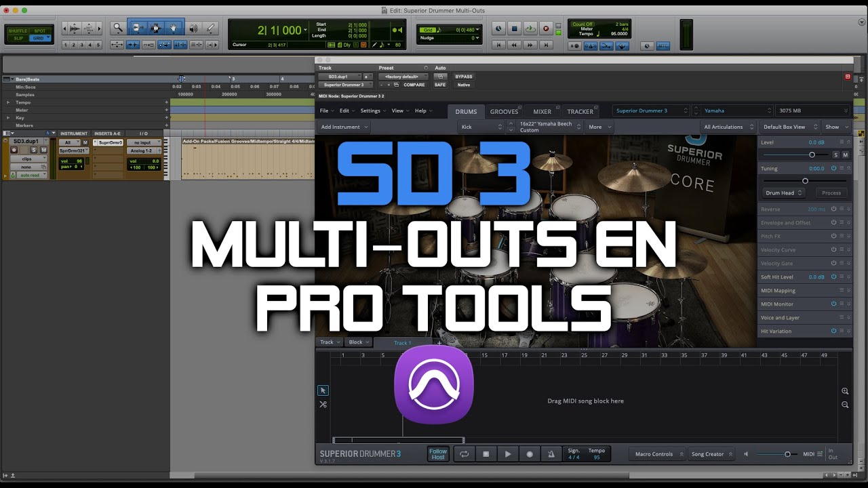Select the Pencil tool
Screen dimensions: 868x488
[x=211, y=28]
